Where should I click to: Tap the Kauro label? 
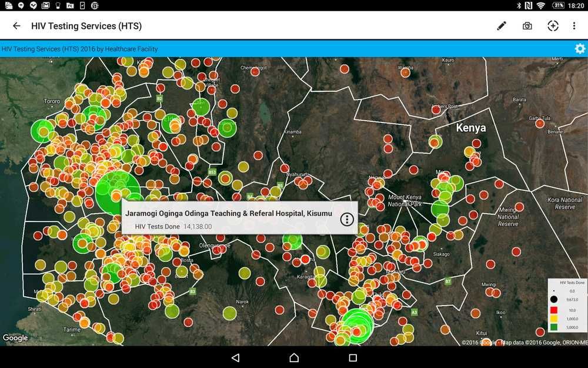448,60
